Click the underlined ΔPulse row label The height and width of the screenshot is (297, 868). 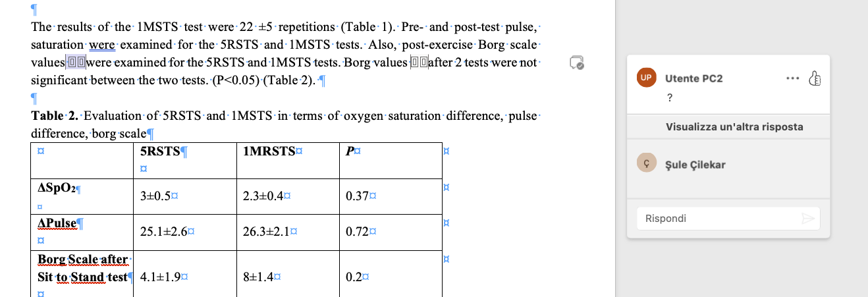pos(57,223)
